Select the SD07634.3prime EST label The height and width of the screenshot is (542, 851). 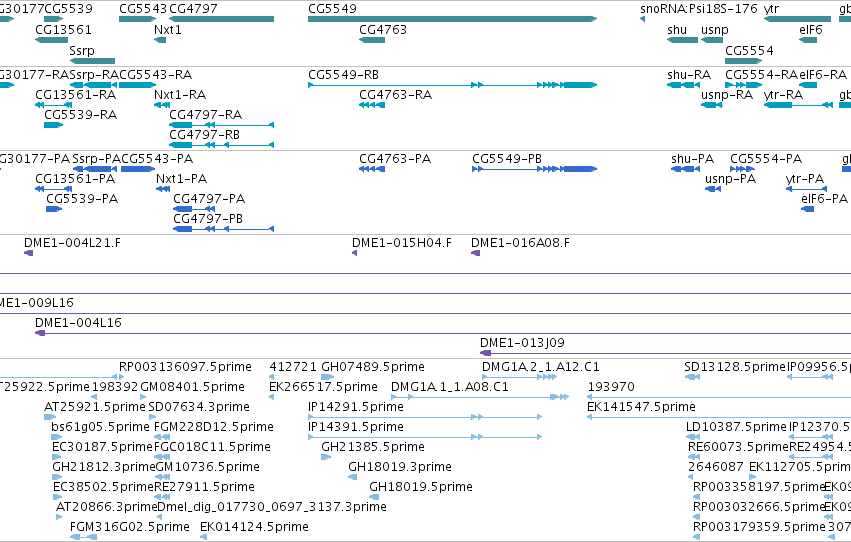point(199,406)
